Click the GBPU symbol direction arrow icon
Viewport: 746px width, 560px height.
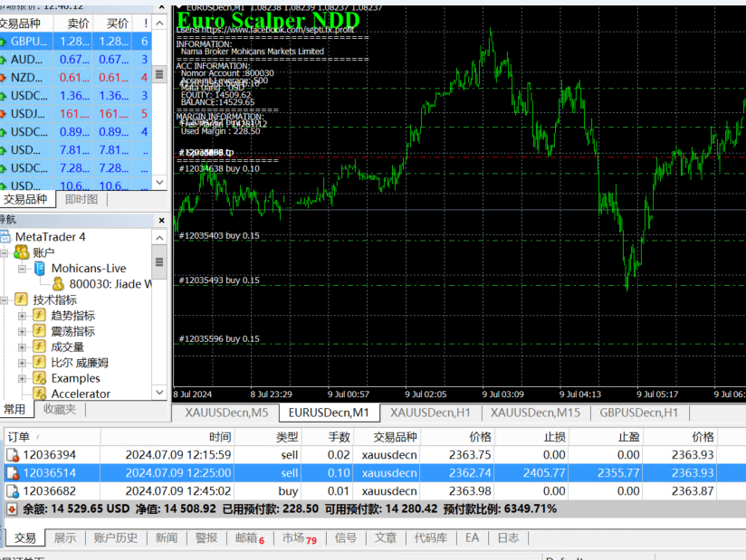(x=3, y=42)
